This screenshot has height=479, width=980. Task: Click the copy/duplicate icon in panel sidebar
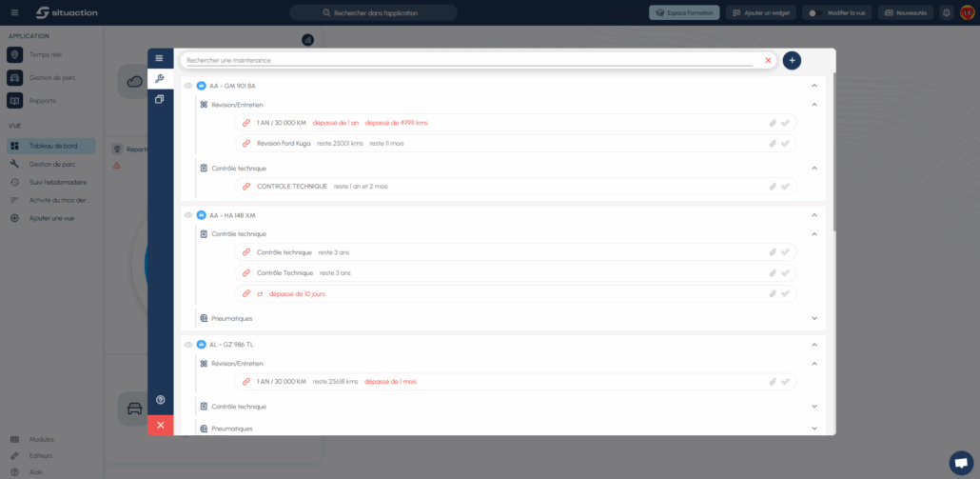click(x=160, y=99)
